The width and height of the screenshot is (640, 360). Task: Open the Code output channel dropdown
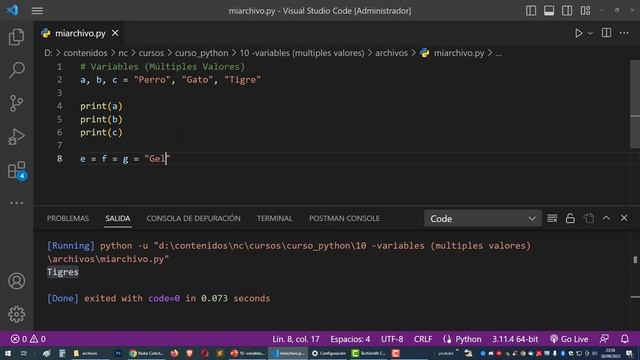tap(483, 219)
